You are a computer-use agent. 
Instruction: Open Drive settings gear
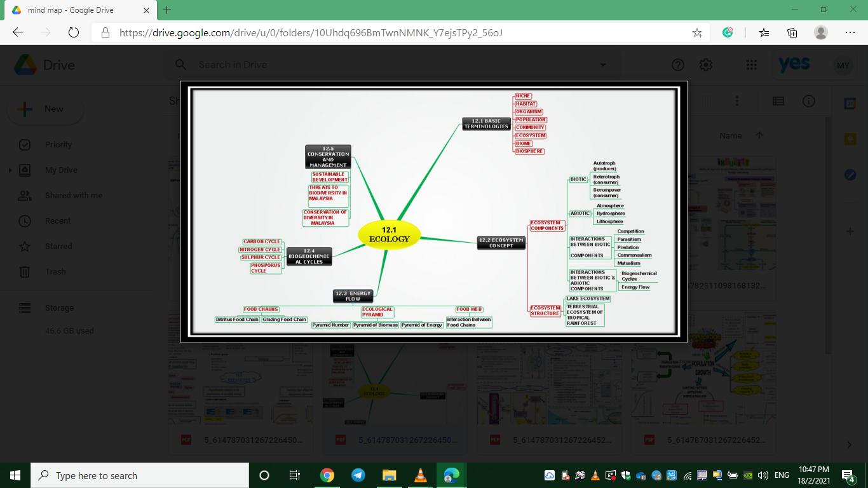(706, 65)
